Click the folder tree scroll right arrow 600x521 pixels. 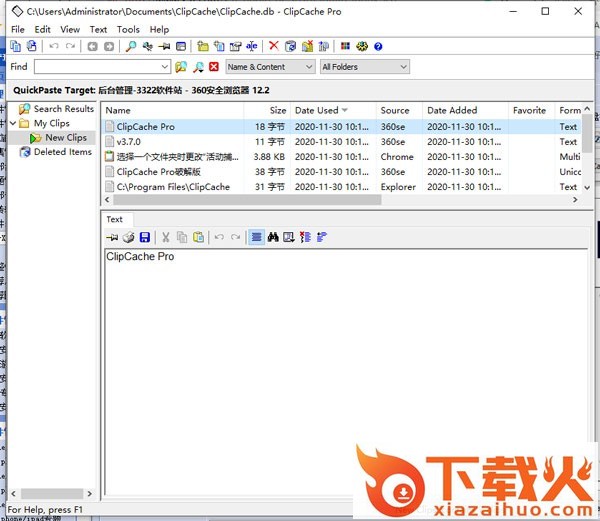pos(90,493)
